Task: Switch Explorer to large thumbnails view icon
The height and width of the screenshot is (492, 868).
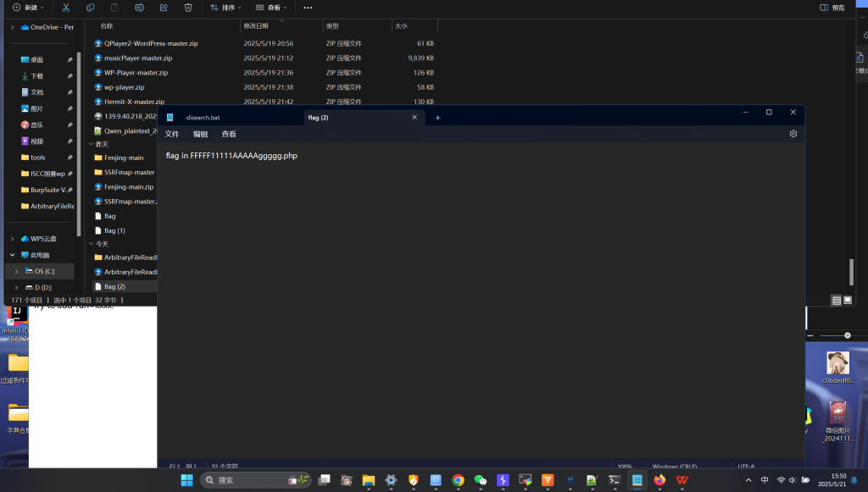Action: click(x=848, y=300)
